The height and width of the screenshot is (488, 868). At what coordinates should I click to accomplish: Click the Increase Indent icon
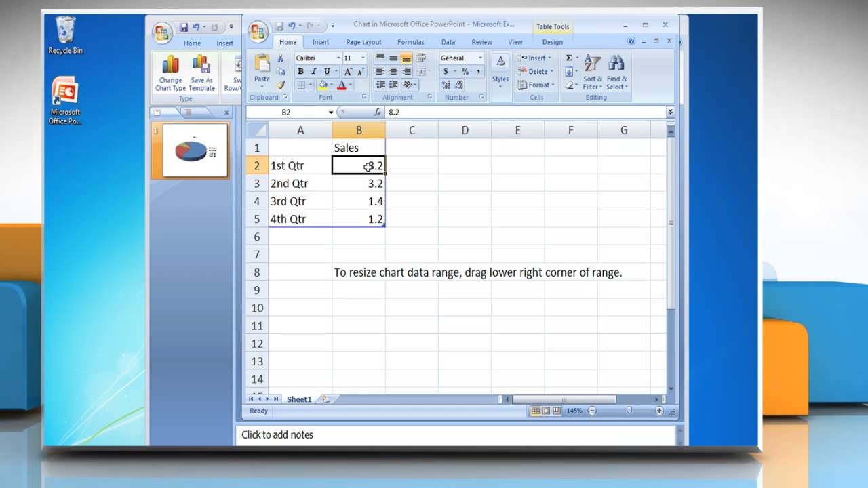coord(393,85)
